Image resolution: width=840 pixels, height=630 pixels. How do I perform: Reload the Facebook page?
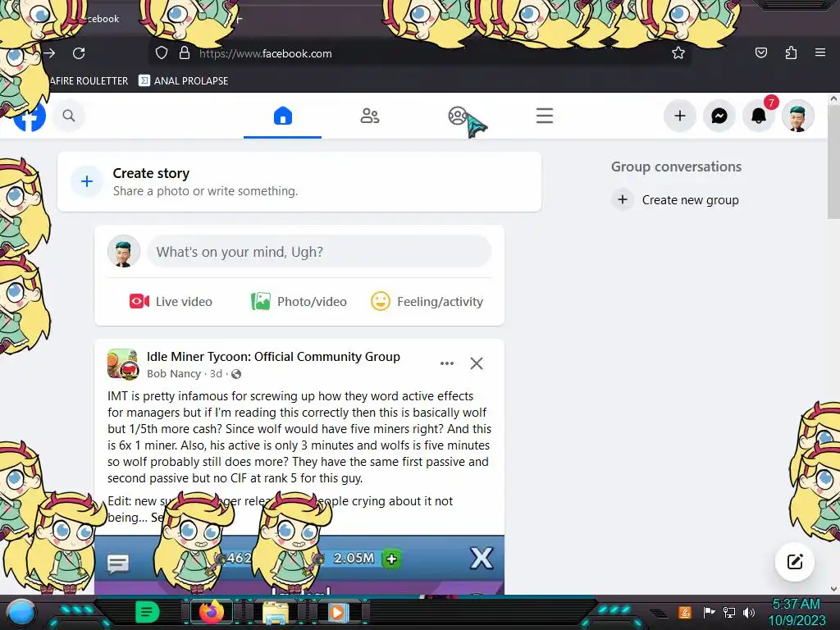[x=79, y=53]
